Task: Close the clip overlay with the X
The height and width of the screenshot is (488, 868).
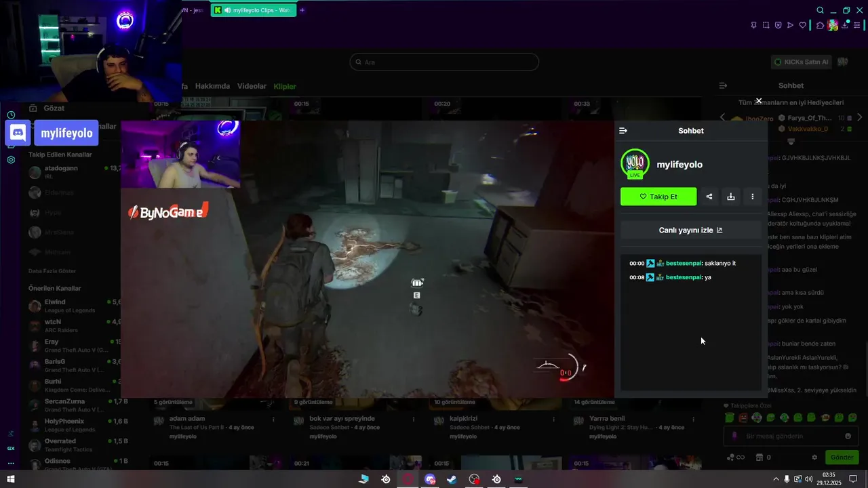Action: (x=759, y=101)
